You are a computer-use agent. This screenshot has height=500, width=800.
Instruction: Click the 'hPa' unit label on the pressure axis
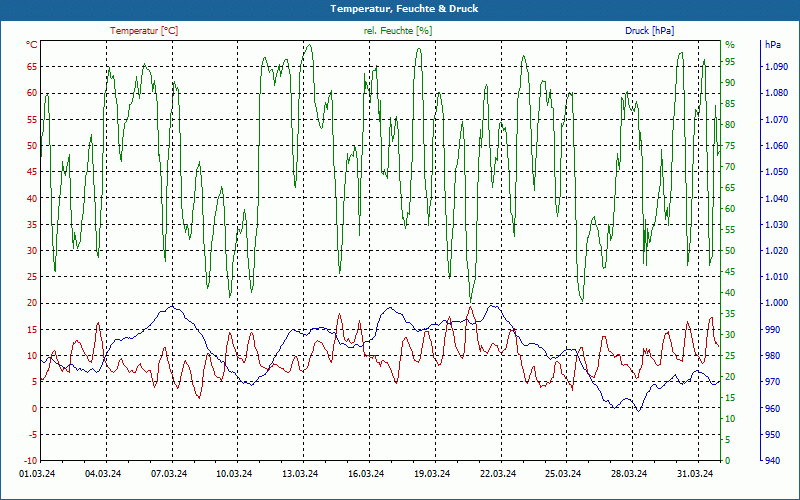click(772, 45)
